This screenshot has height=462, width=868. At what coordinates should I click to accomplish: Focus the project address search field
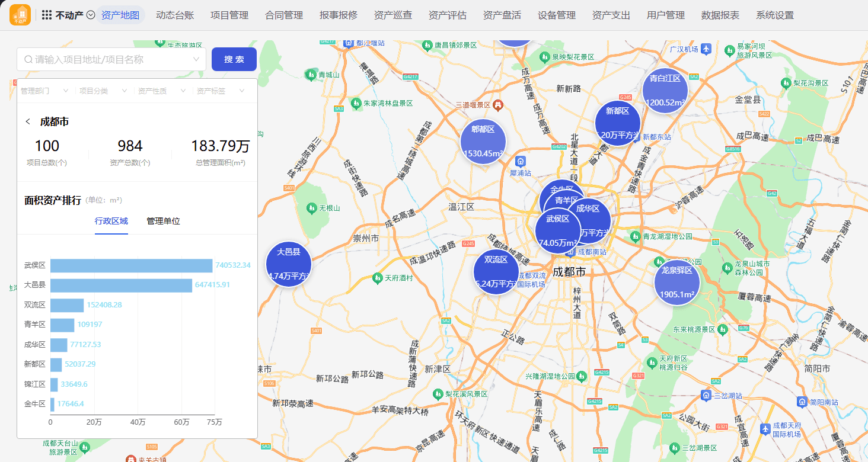tap(111, 59)
